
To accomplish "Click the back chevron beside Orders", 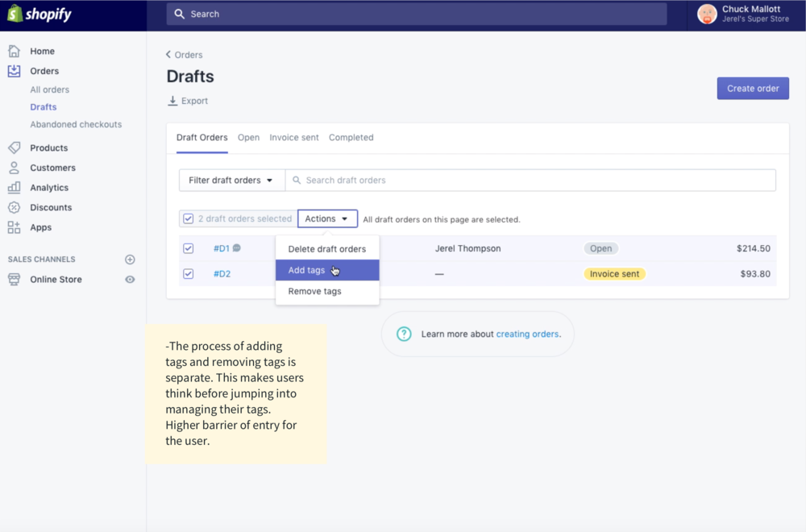I will click(x=168, y=55).
